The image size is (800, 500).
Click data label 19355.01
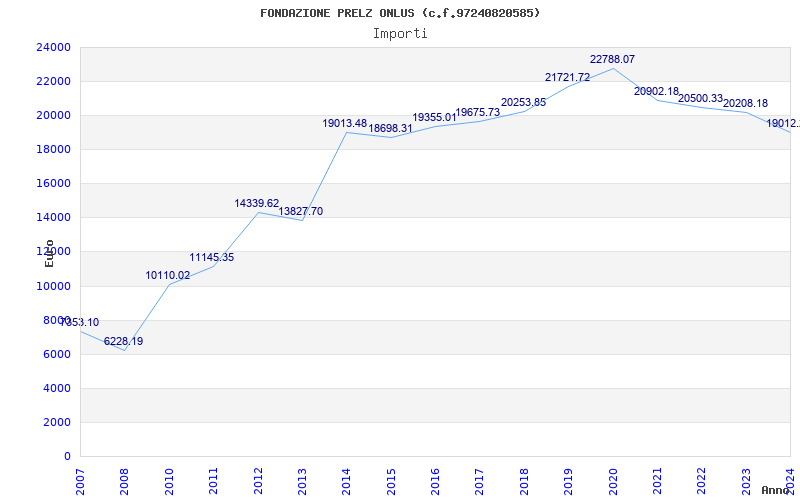(434, 118)
